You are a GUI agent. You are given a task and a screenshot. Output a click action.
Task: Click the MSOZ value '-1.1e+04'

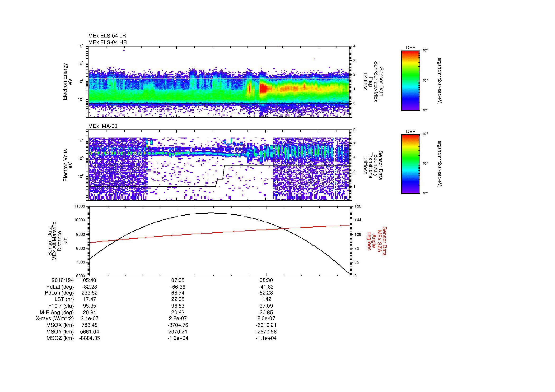(266, 338)
